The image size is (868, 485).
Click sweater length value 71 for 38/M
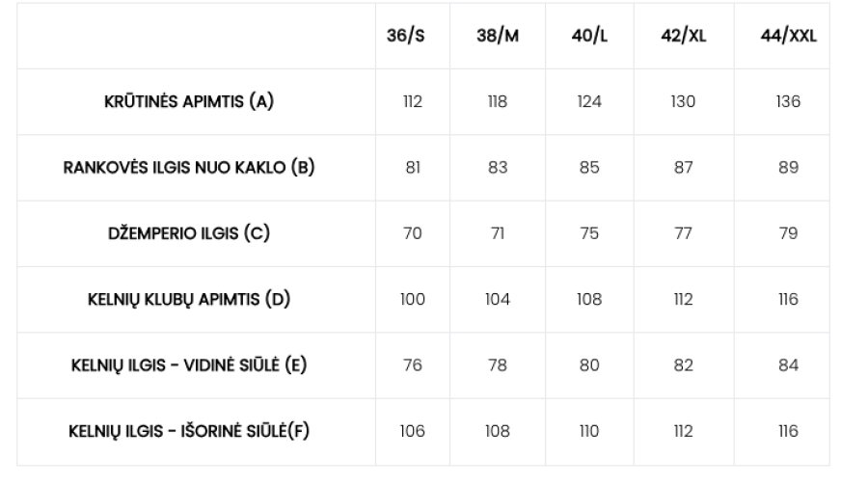(499, 233)
